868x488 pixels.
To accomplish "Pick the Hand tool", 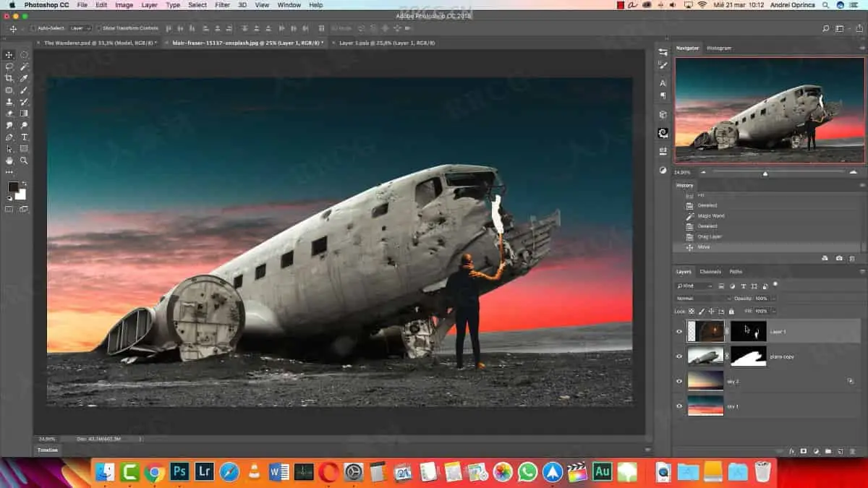I will click(x=9, y=160).
